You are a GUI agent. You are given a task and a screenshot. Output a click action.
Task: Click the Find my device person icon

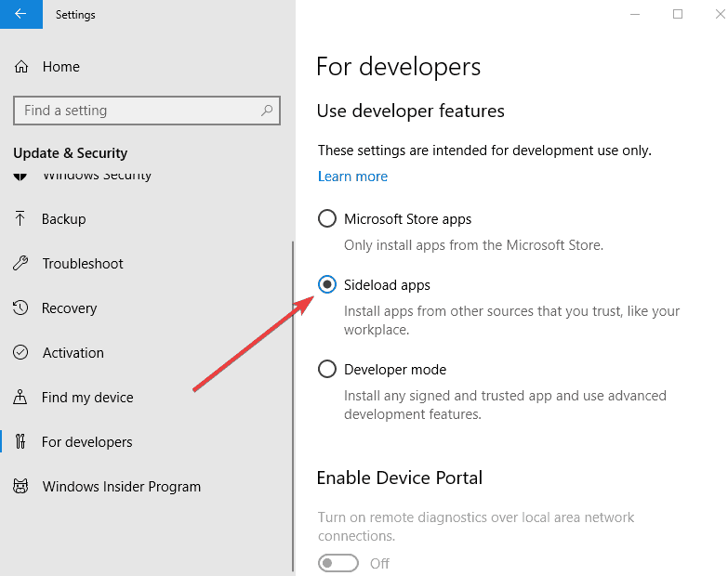20,397
